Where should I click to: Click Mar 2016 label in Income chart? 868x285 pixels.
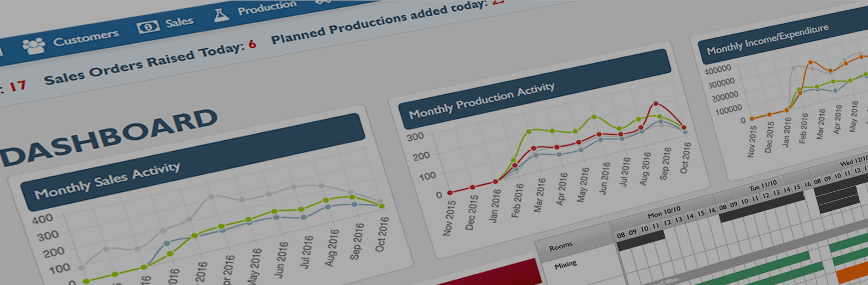(x=821, y=123)
